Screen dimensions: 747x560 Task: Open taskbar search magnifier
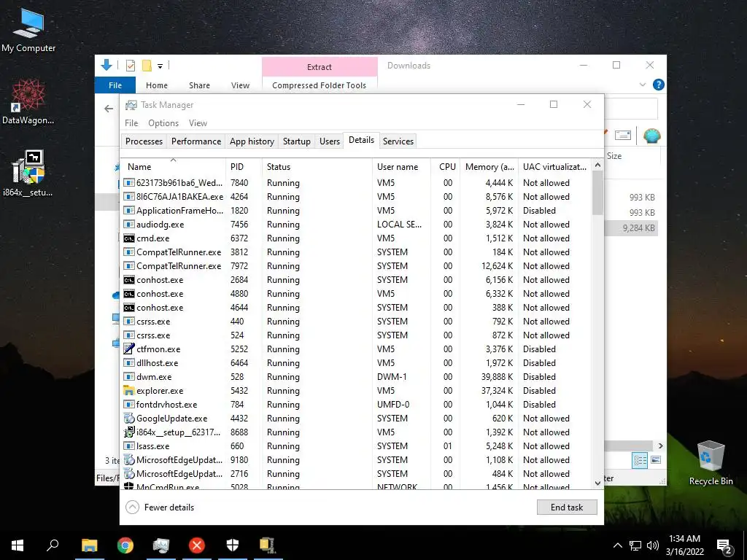point(53,545)
